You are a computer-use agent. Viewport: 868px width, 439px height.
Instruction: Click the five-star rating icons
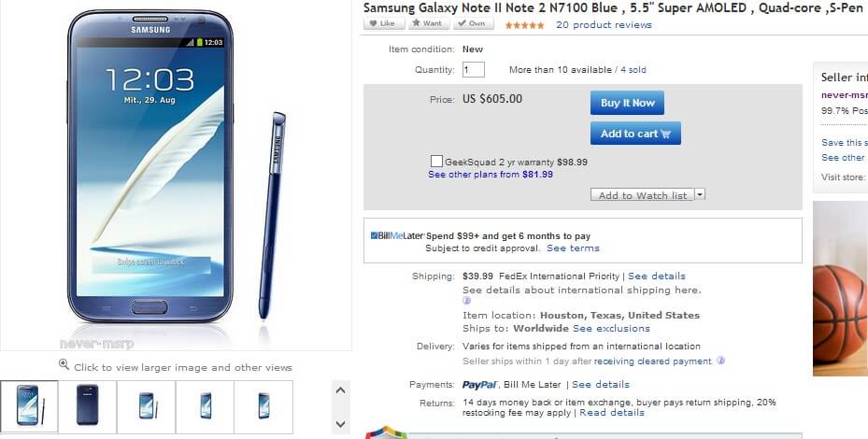(524, 25)
